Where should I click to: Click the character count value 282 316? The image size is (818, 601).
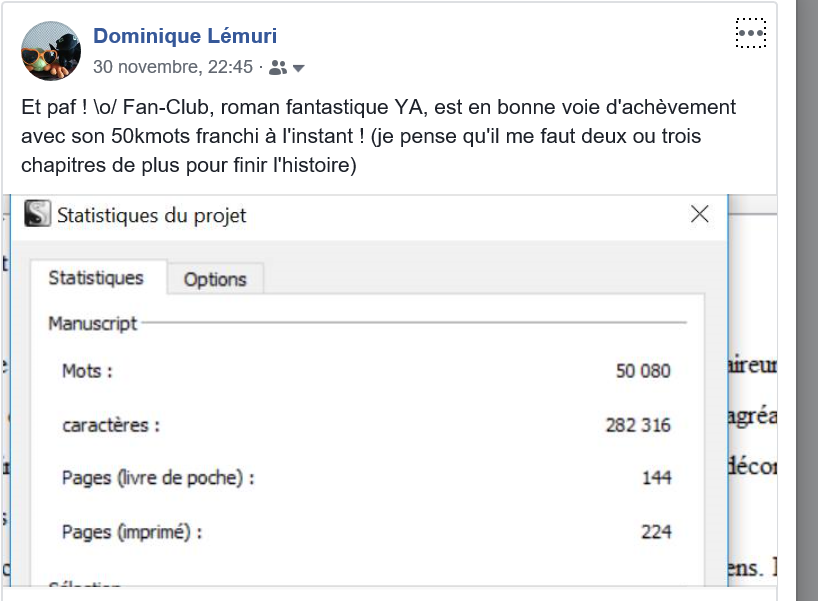click(x=638, y=425)
